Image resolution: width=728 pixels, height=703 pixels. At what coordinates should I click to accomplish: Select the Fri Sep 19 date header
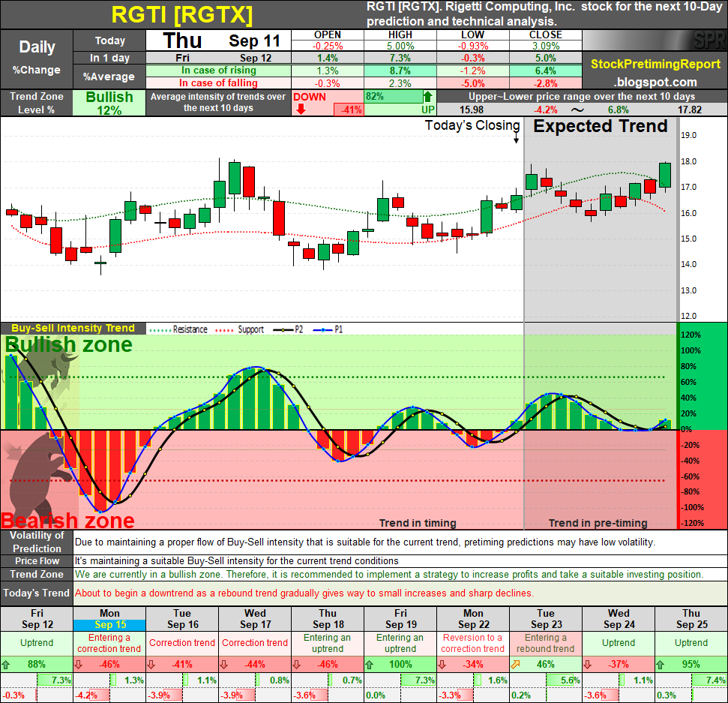[400, 620]
